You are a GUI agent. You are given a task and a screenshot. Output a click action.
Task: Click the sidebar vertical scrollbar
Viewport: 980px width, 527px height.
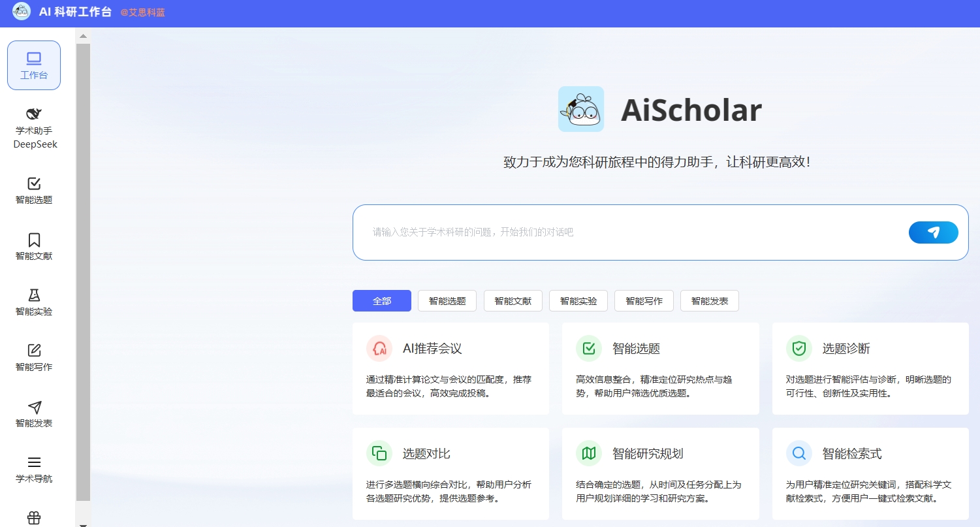click(83, 261)
